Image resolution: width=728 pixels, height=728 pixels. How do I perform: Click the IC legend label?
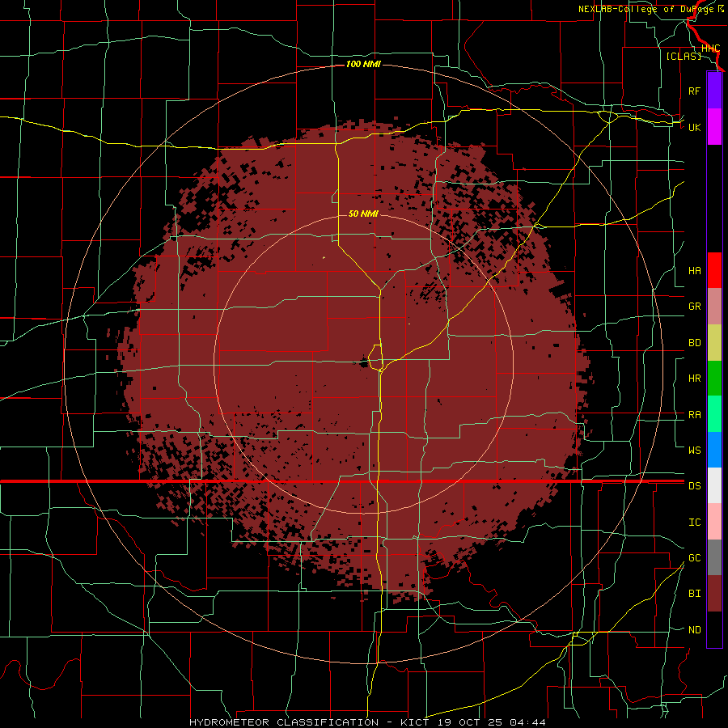point(694,523)
